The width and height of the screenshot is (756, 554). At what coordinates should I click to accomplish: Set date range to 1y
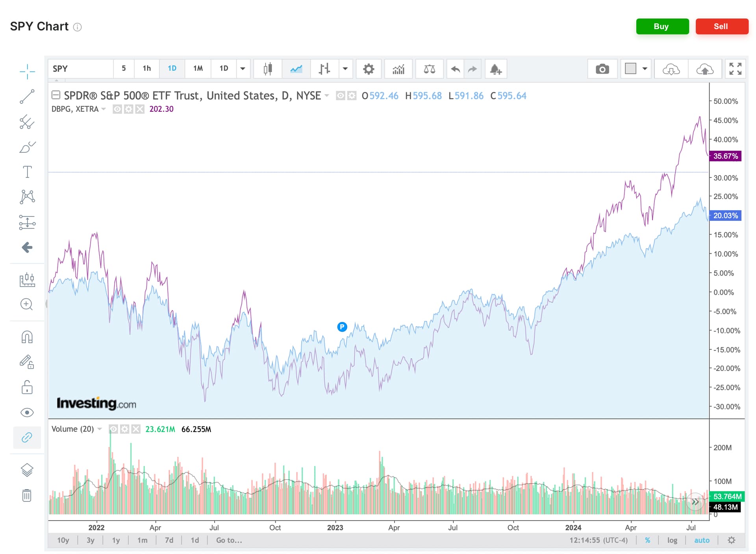116,540
